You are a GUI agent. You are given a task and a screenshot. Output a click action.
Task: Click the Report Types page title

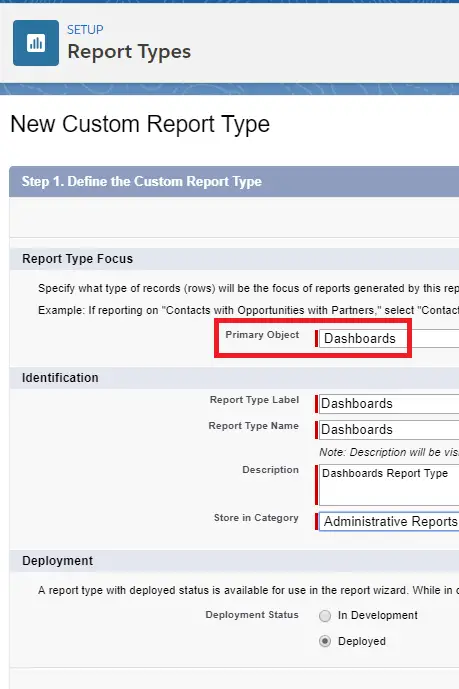pos(129,51)
